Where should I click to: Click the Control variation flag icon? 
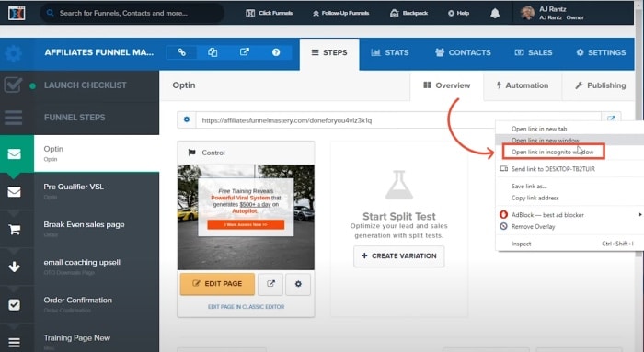tap(191, 153)
